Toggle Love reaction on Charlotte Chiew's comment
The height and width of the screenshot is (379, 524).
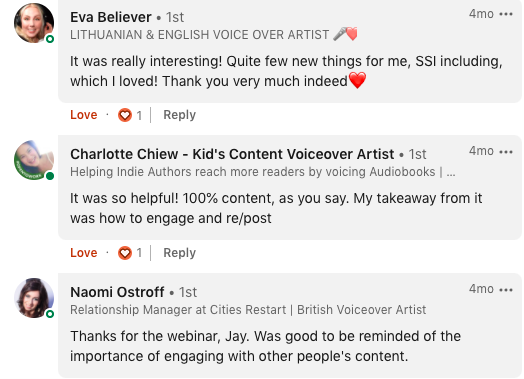click(x=84, y=253)
